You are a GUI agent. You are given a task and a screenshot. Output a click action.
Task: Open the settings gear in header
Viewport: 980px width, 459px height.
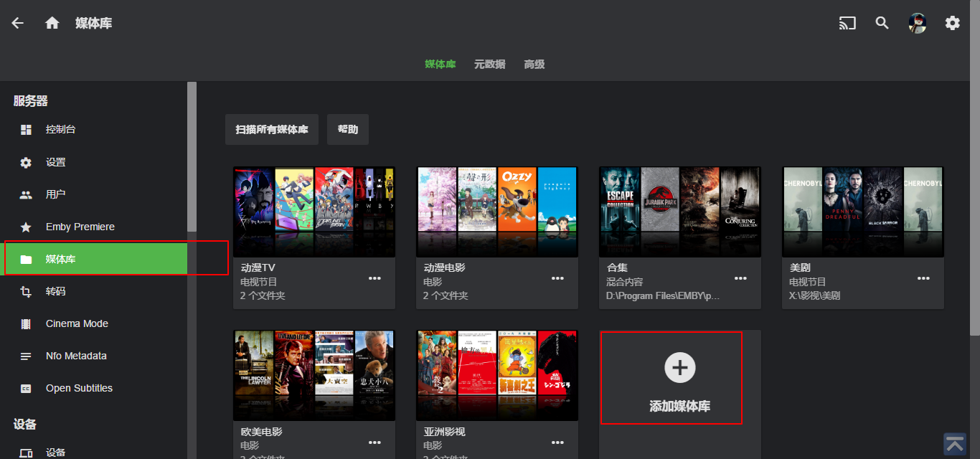[952, 23]
